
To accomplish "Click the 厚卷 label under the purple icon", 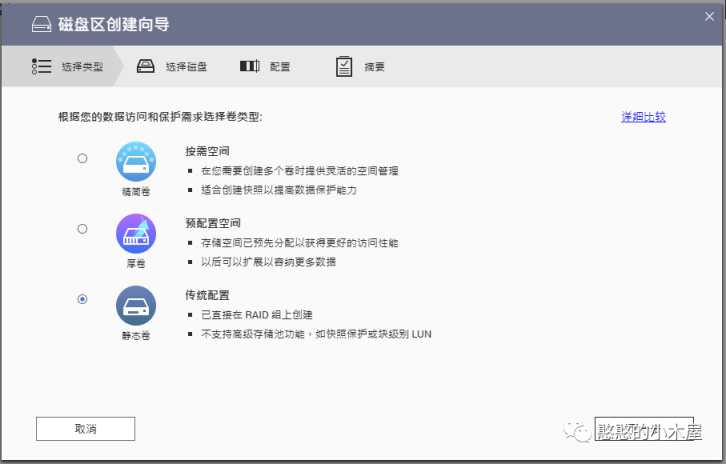I will pyautogui.click(x=136, y=263).
